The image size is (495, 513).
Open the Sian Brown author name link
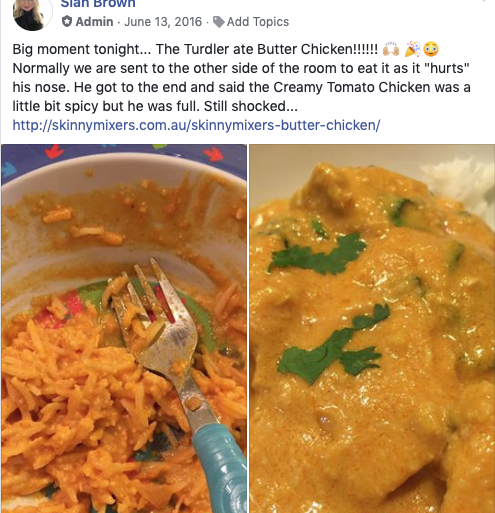[x=98, y=4]
